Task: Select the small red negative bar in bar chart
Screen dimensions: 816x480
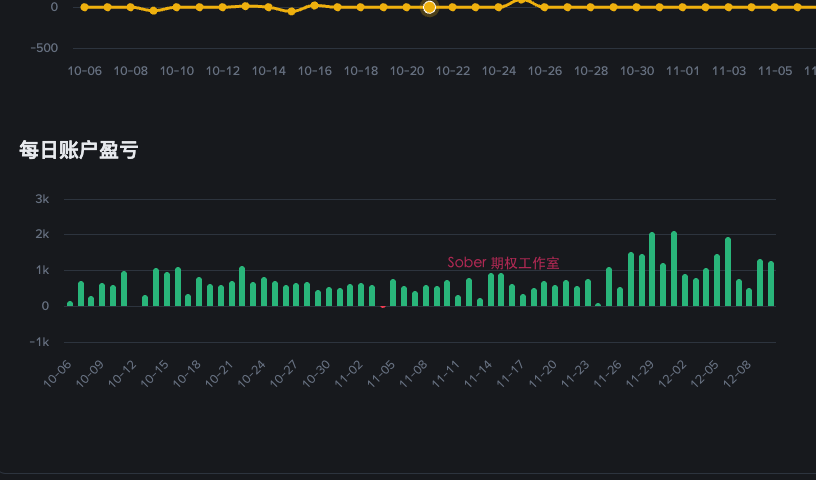Action: click(383, 307)
